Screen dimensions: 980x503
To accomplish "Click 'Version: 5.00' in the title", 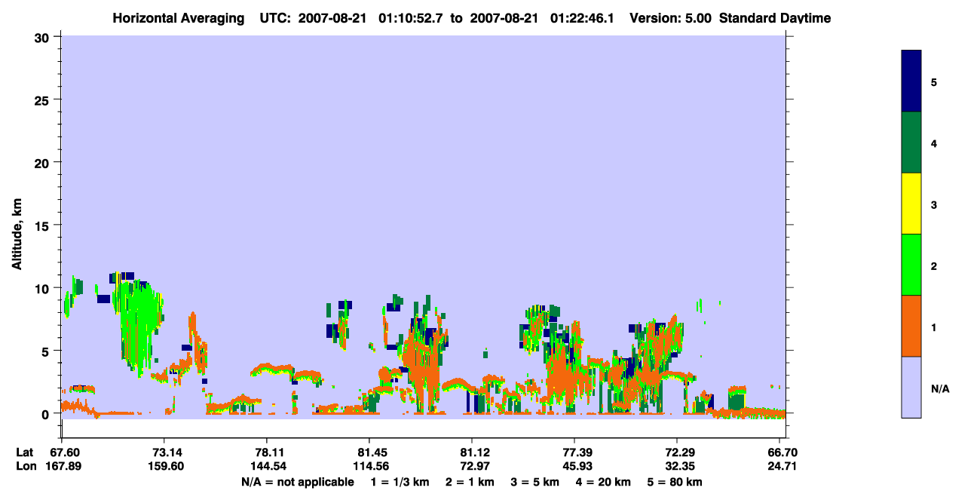I will (x=670, y=18).
